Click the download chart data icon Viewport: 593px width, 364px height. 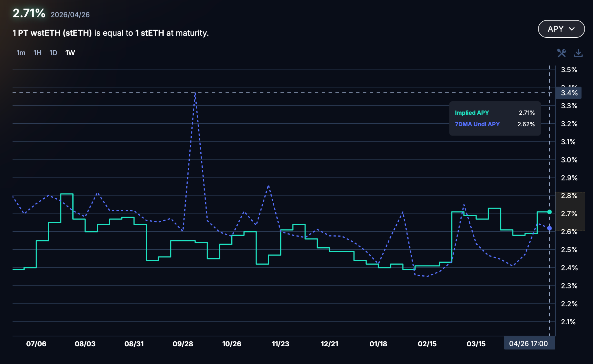(x=578, y=53)
